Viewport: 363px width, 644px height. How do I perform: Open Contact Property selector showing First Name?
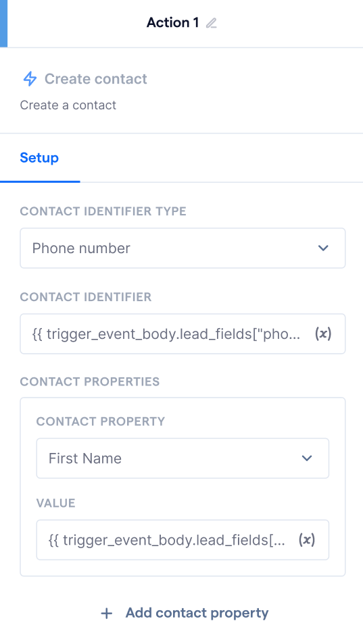[x=183, y=458]
